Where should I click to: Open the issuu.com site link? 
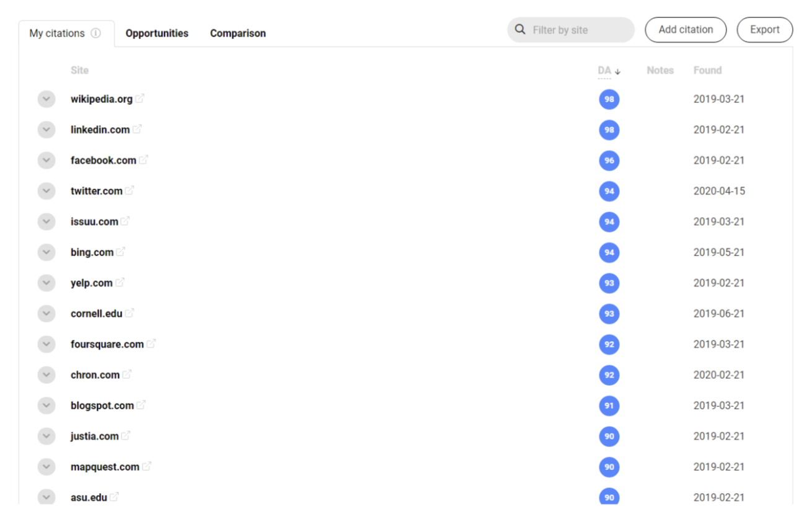(94, 221)
